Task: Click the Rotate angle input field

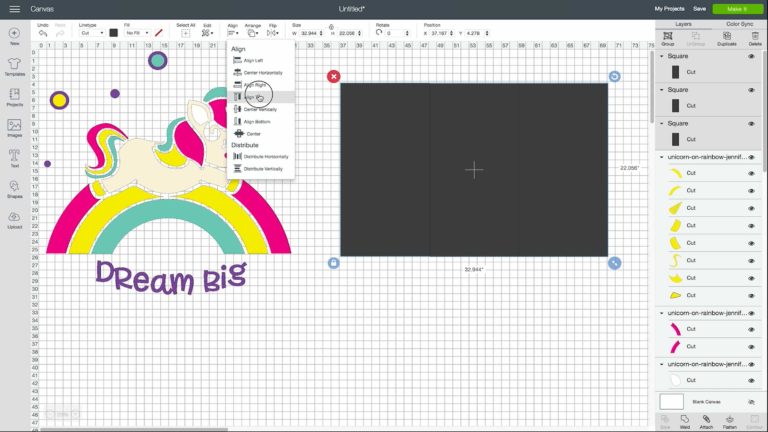Action: [397, 33]
